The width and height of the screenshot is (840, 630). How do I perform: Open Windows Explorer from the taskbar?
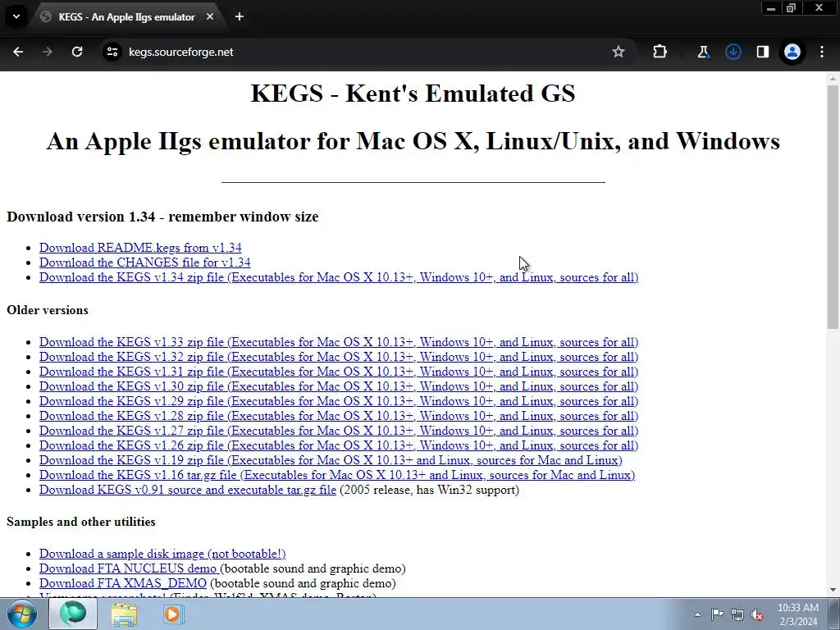[x=123, y=614]
